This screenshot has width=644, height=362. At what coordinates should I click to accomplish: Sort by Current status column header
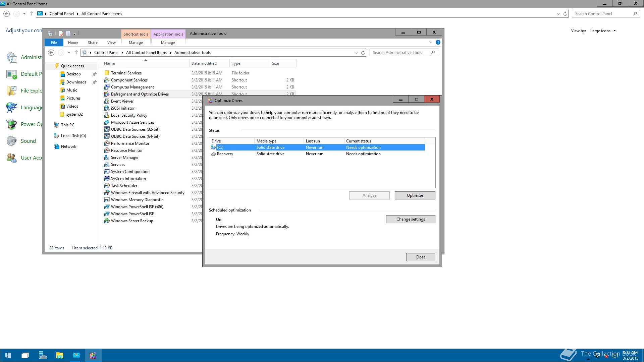[x=384, y=141]
